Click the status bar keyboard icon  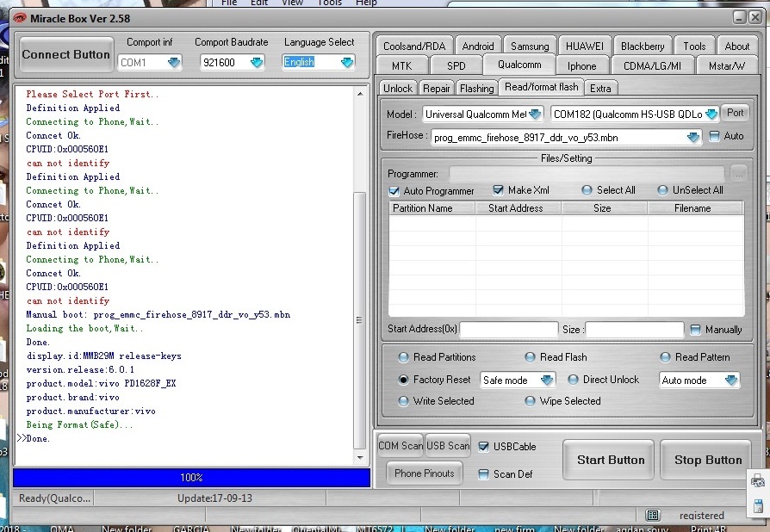[653, 515]
